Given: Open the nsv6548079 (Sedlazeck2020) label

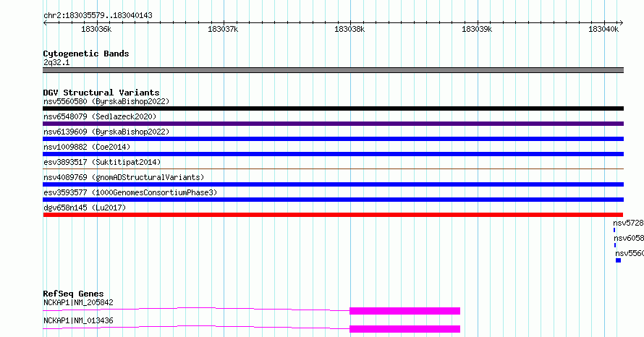Looking at the screenshot, I should 100,116.
